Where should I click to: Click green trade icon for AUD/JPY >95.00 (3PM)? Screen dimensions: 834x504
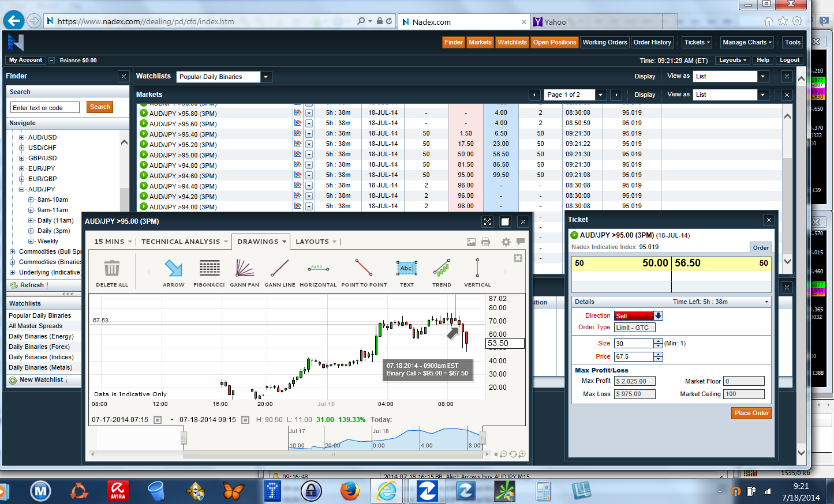[144, 155]
